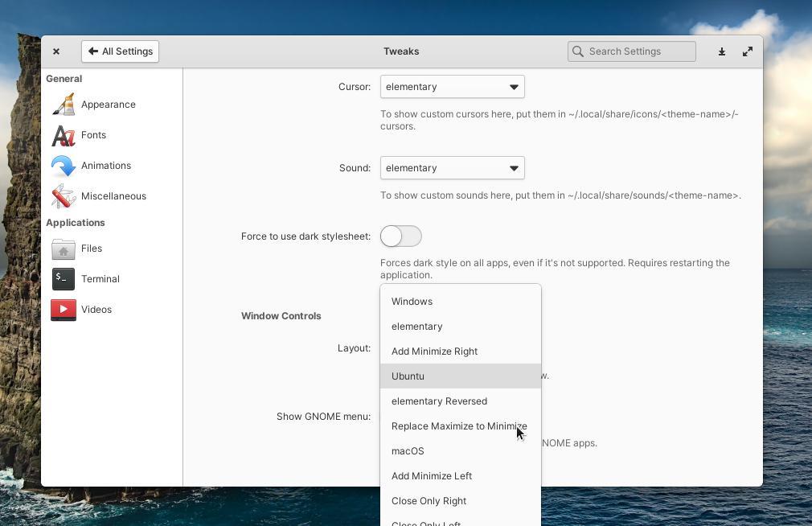
Task: Click the dark stylesheet switch handle
Action: click(392, 236)
